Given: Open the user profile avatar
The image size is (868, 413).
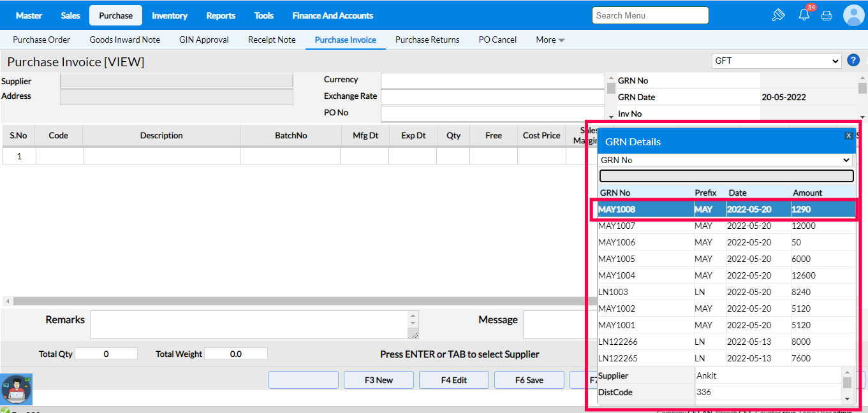Looking at the screenshot, I should click(853, 15).
